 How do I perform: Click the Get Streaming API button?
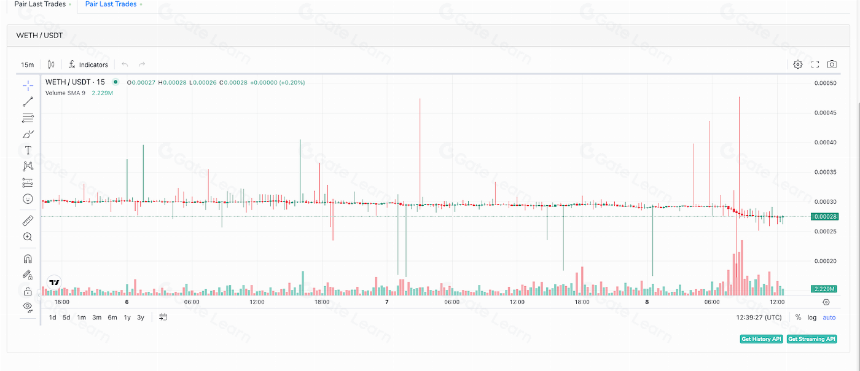(812, 339)
